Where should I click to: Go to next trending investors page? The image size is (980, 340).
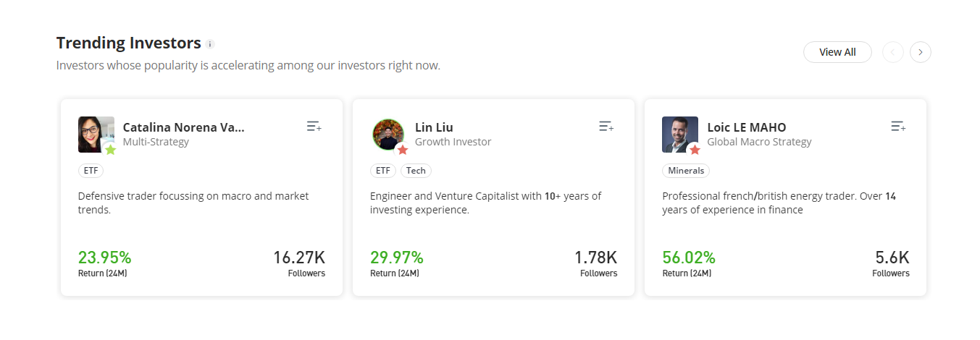click(920, 52)
